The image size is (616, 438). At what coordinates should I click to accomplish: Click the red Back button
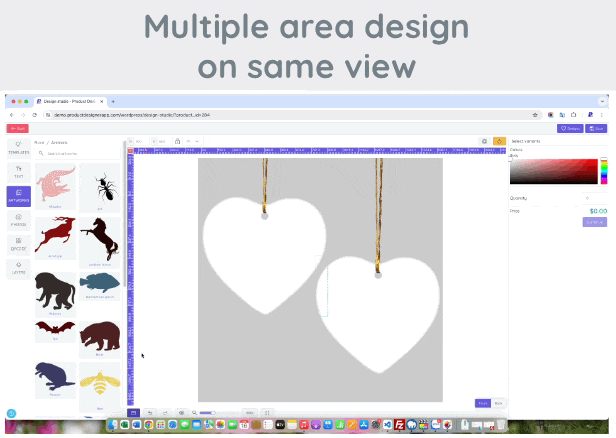click(x=17, y=128)
